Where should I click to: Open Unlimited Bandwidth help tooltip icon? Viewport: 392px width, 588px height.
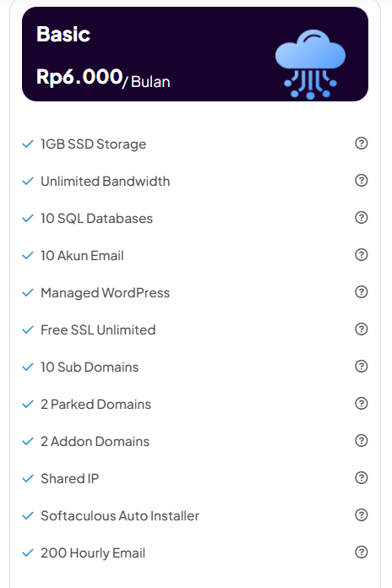point(361,181)
